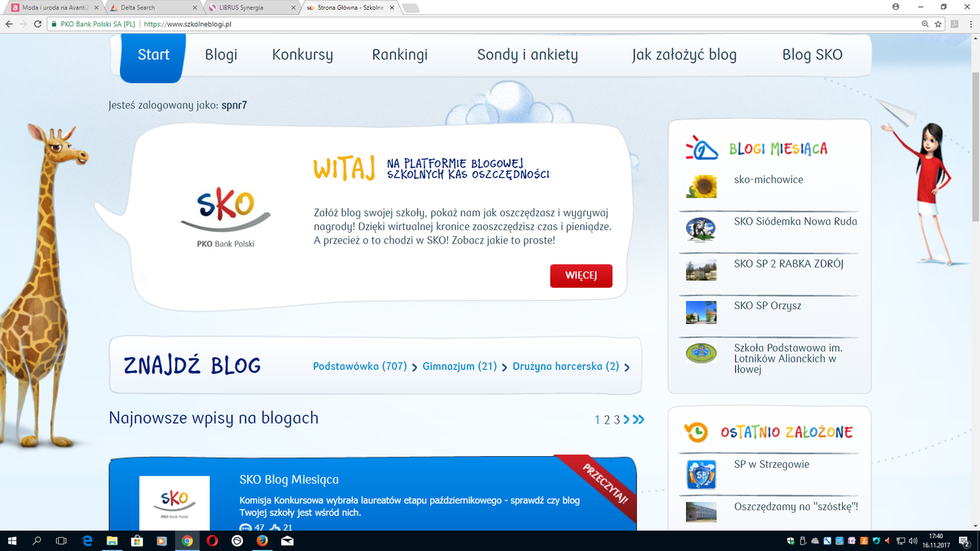Open the SKO Blog Miesiąca post title
Viewport: 980px width, 551px height.
click(x=289, y=479)
